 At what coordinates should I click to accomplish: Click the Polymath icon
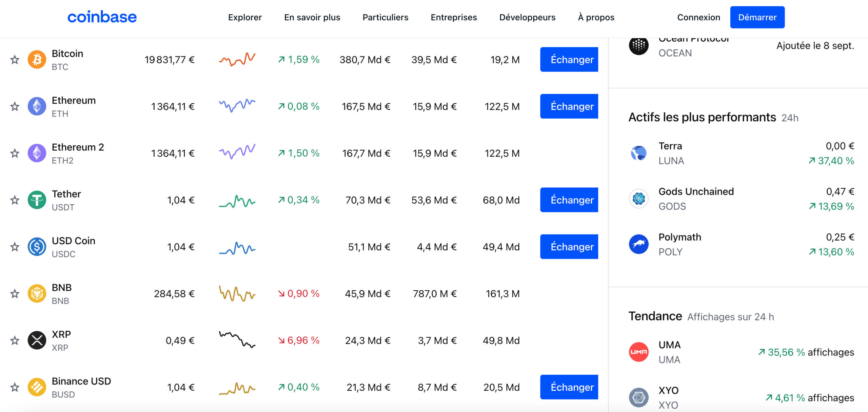point(639,244)
